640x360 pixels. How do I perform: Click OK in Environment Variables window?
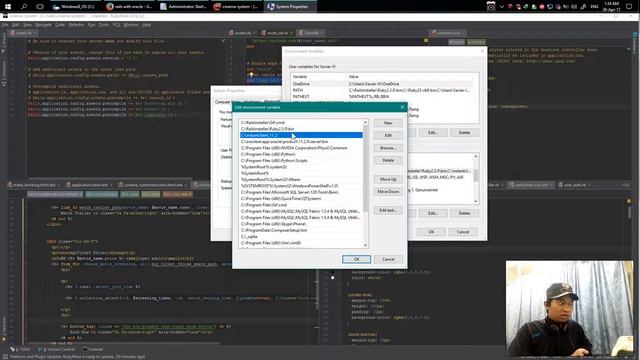tap(431, 232)
